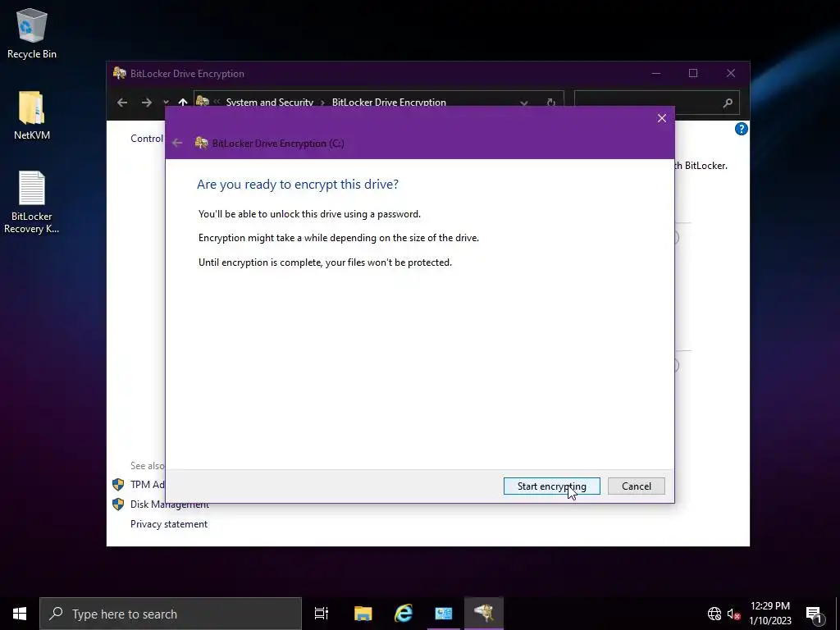Navigate back in Control Panel window
The image size is (840, 630).
tap(122, 103)
